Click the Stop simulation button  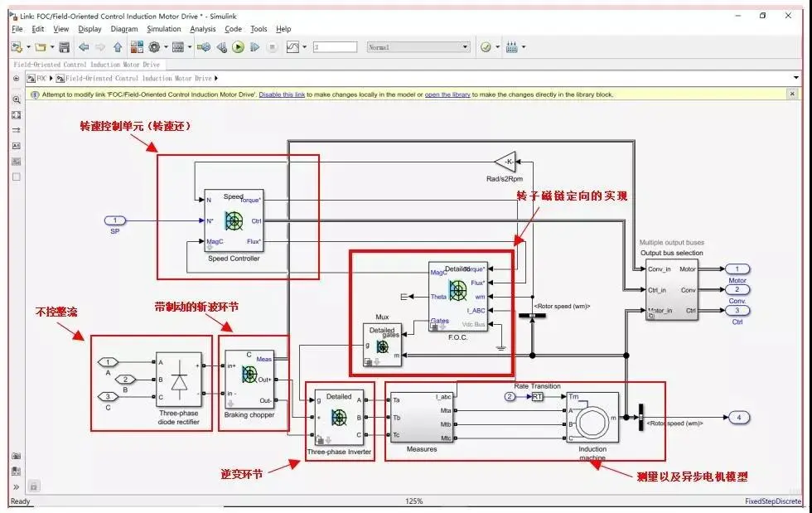pos(272,47)
